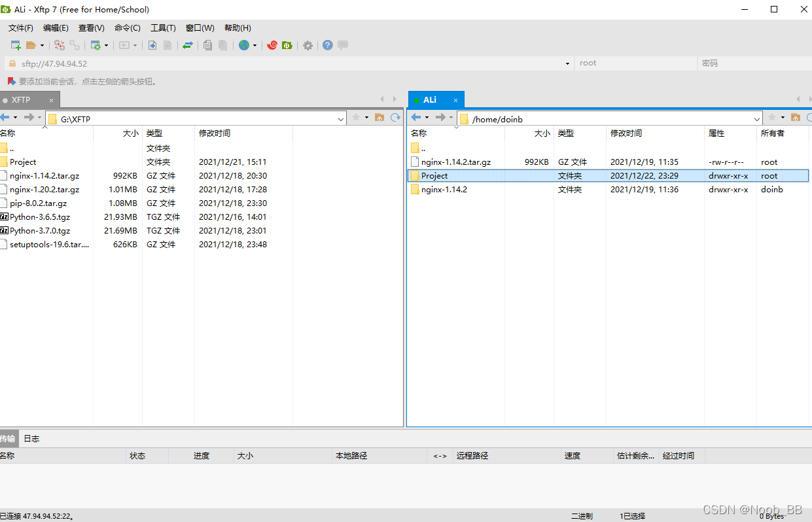The height and width of the screenshot is (522, 812).
Task: Click the Paste toolbar icon
Action: click(x=223, y=45)
